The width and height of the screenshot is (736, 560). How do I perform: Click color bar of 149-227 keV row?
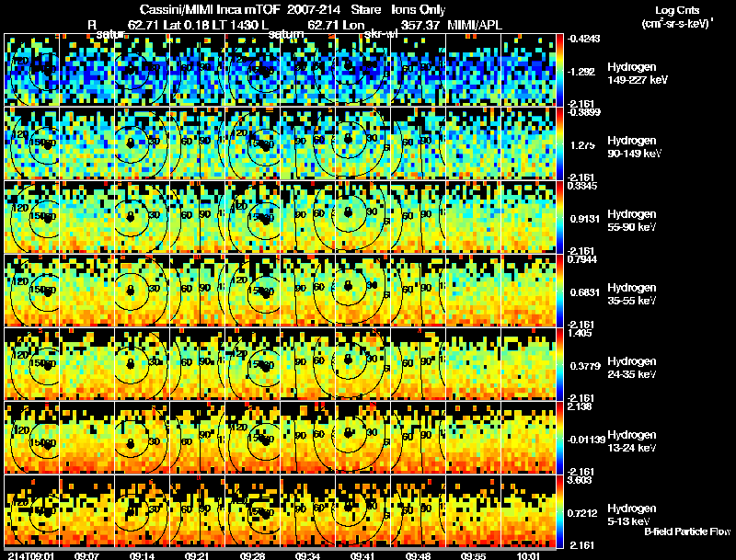pos(559,70)
